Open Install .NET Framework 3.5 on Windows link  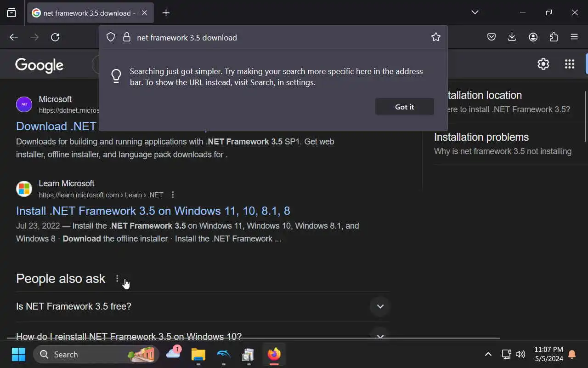pyautogui.click(x=153, y=211)
